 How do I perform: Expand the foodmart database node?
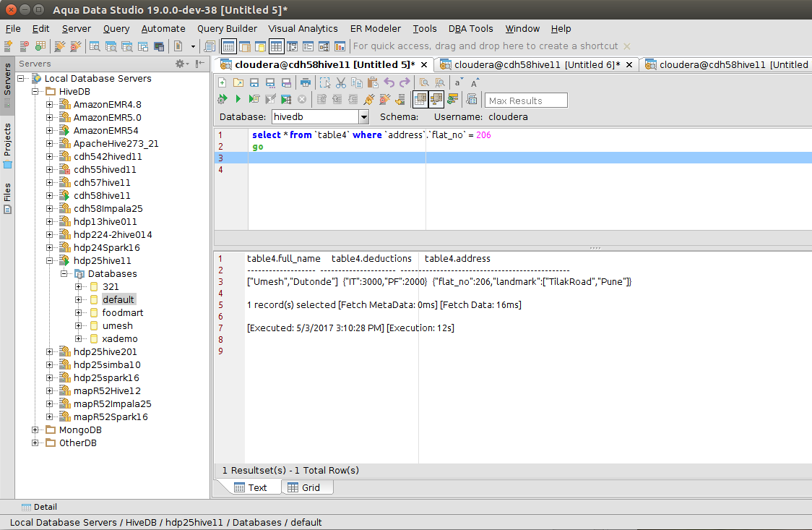click(x=78, y=313)
